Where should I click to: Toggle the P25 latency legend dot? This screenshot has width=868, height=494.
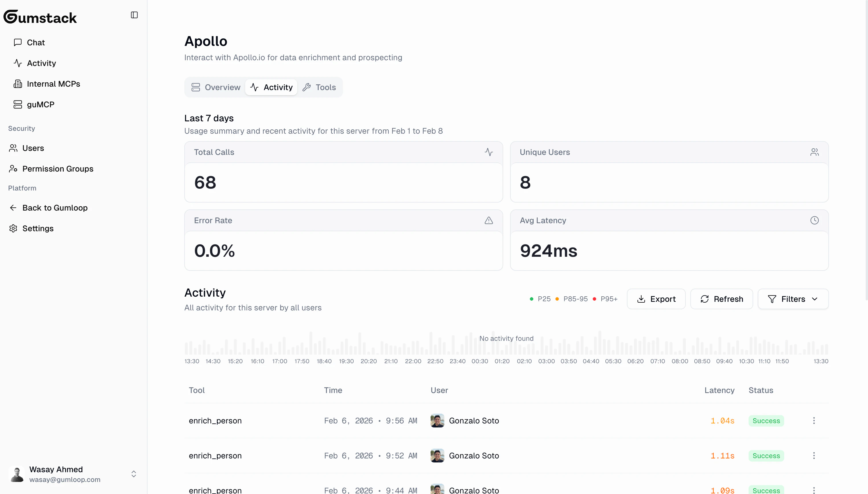[531, 299]
